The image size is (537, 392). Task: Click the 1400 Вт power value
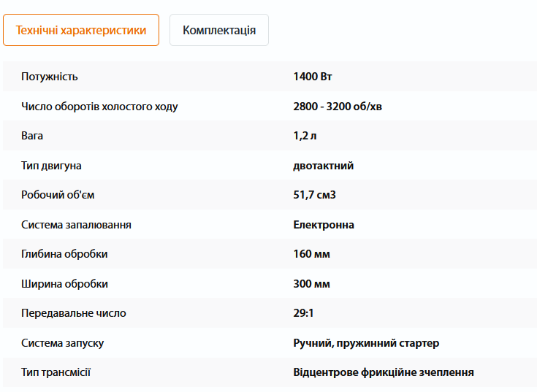(x=313, y=77)
